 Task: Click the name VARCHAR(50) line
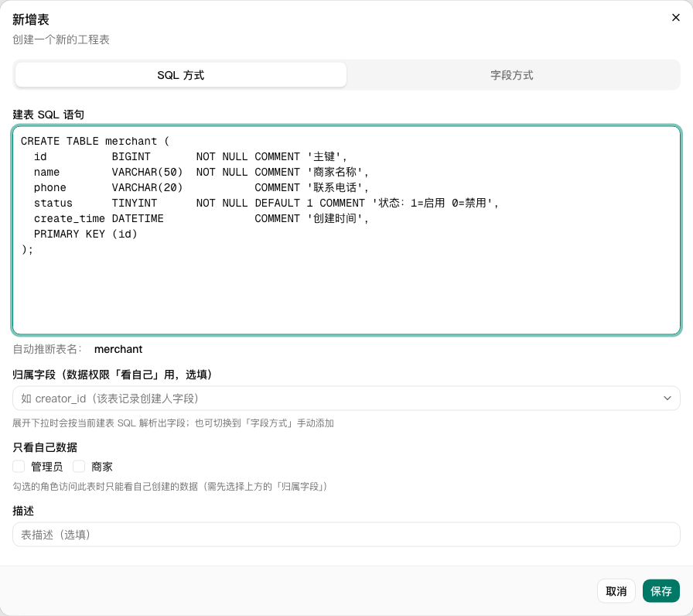point(201,172)
